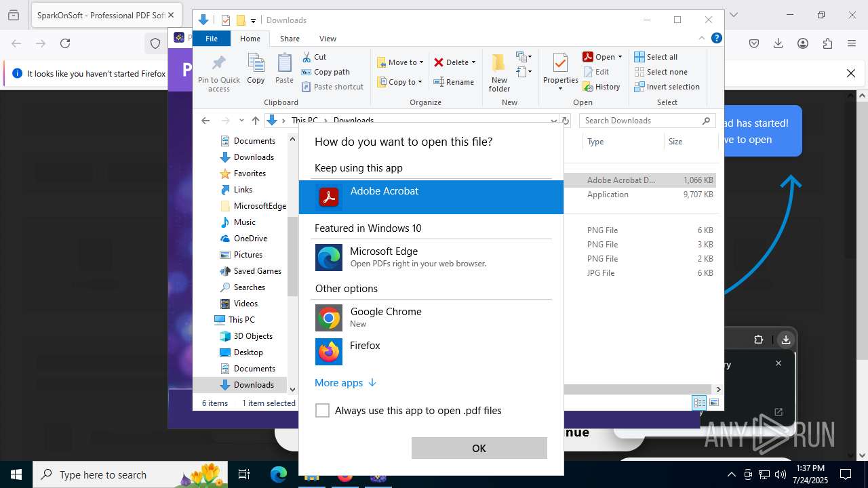Select Adobe Acrobat app option
Screen dimensions: 868x488
click(x=431, y=197)
